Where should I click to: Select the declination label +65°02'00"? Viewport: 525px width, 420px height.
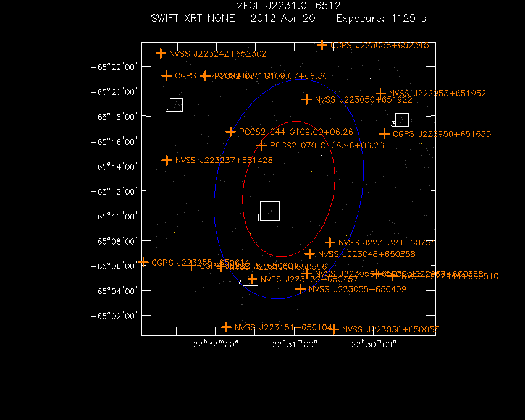(x=115, y=316)
